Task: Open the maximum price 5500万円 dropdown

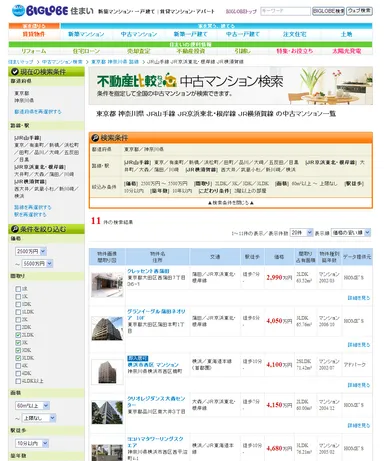Action: coord(37,263)
